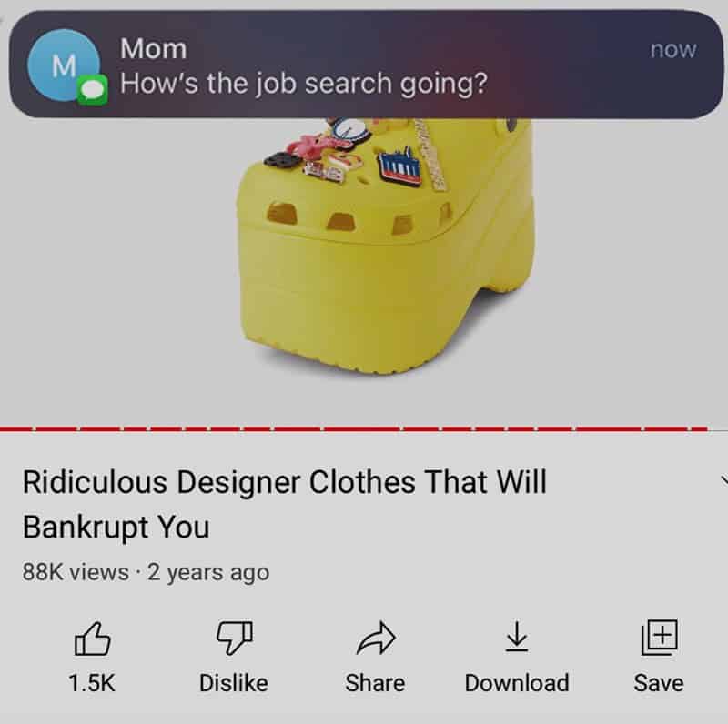The image size is (728, 724).
Task: Expand the video description chevron
Action: [723, 480]
